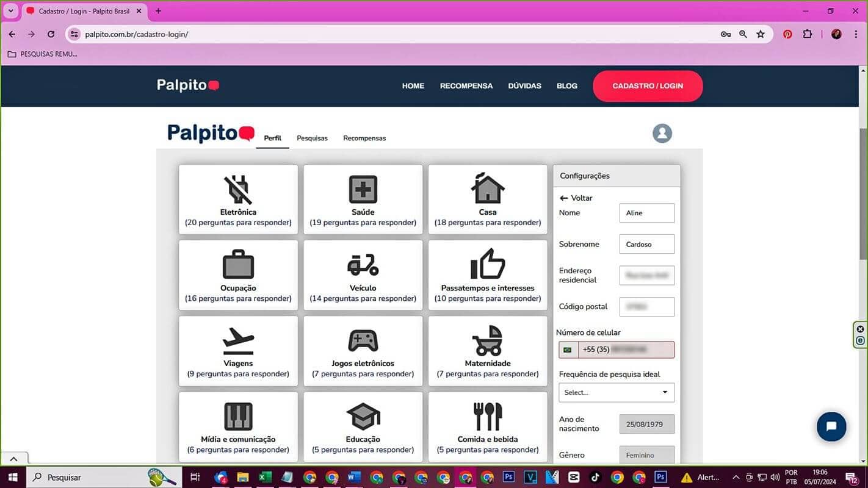Screen dimensions: 868x488
Task: Switch to the Recompensas tab
Action: pyautogui.click(x=364, y=138)
